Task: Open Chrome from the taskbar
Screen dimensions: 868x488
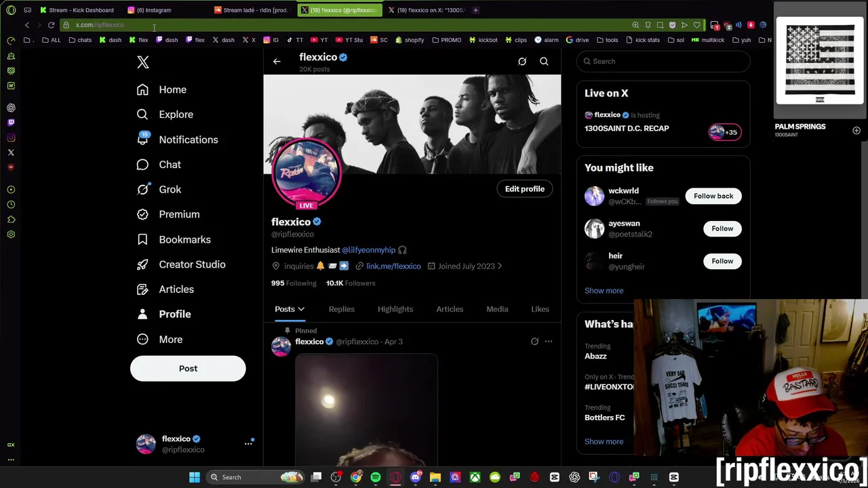Action: [x=355, y=477]
